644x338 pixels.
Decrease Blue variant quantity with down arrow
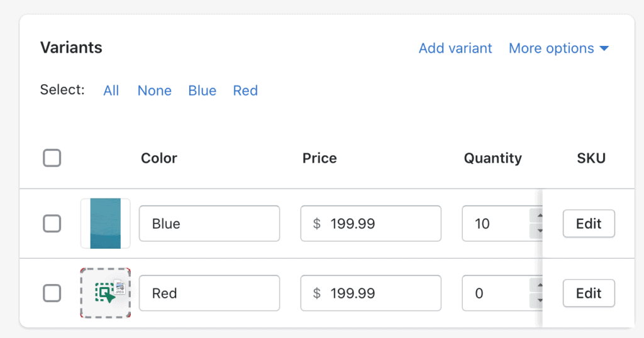(538, 231)
